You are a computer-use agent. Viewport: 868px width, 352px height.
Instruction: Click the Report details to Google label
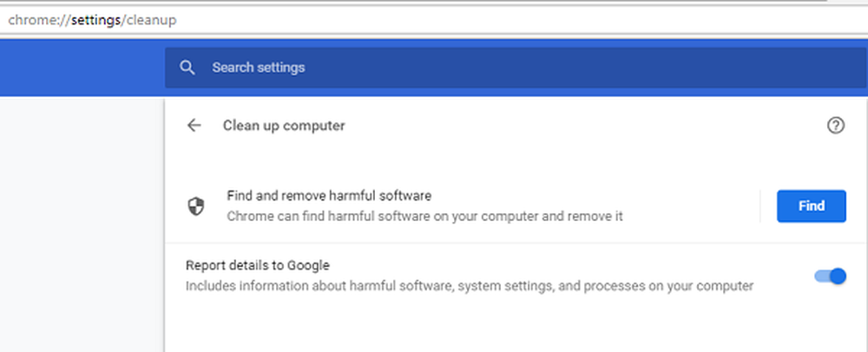pos(258,266)
